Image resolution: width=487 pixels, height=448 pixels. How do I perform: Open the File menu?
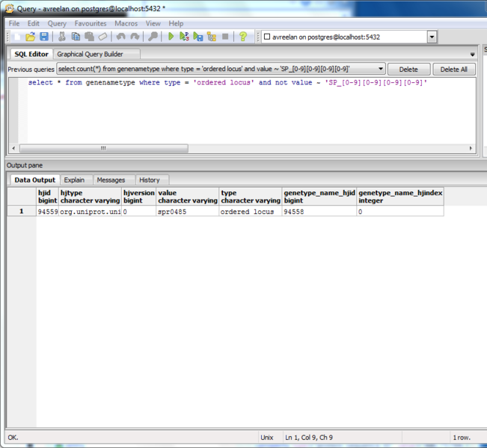tap(14, 24)
